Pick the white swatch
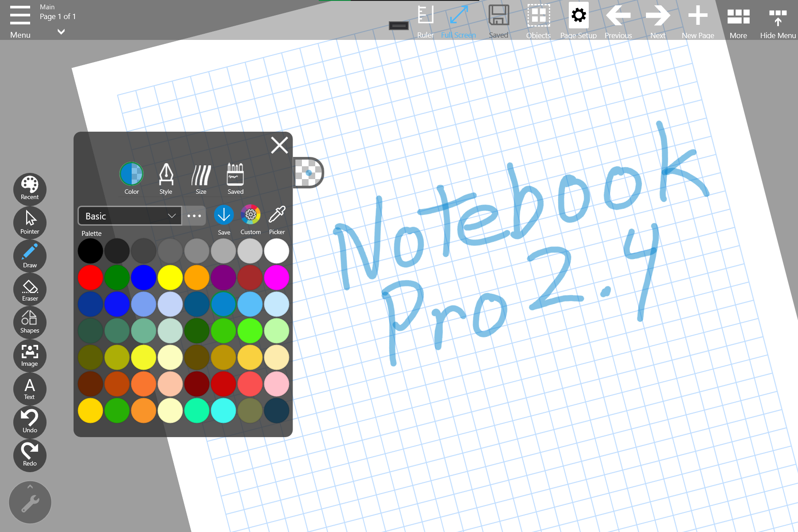Image resolution: width=798 pixels, height=532 pixels. (277, 251)
